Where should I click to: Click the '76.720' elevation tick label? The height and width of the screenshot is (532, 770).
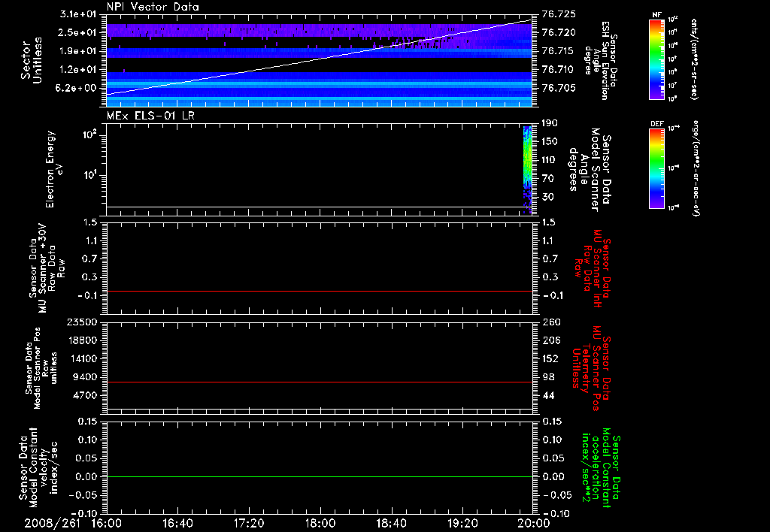click(558, 32)
